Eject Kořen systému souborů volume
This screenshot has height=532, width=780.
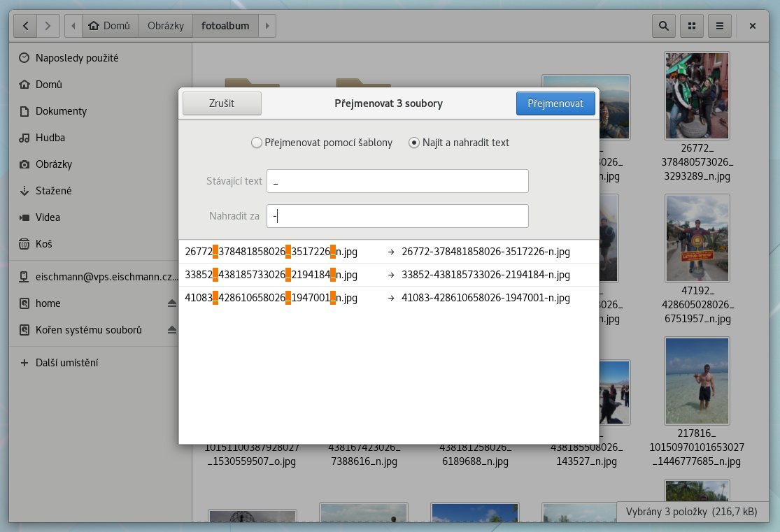[172, 330]
